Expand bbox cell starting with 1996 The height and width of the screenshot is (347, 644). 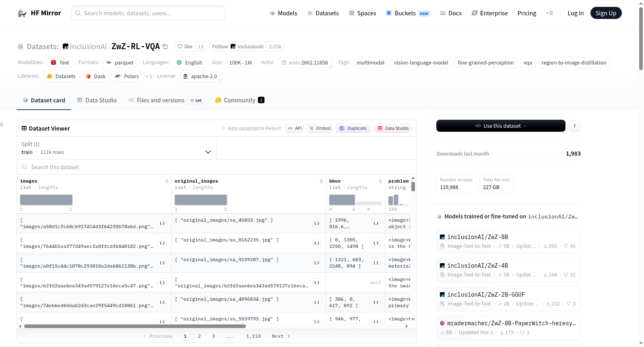pos(376,223)
